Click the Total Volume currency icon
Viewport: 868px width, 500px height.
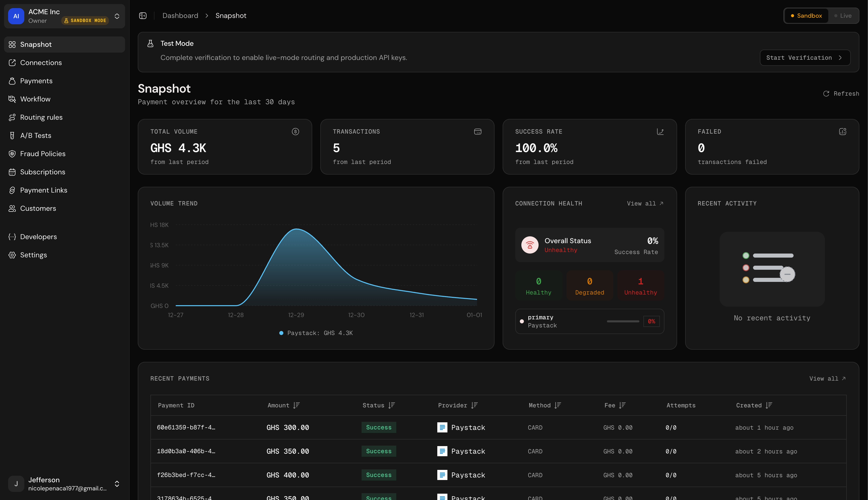click(x=295, y=132)
